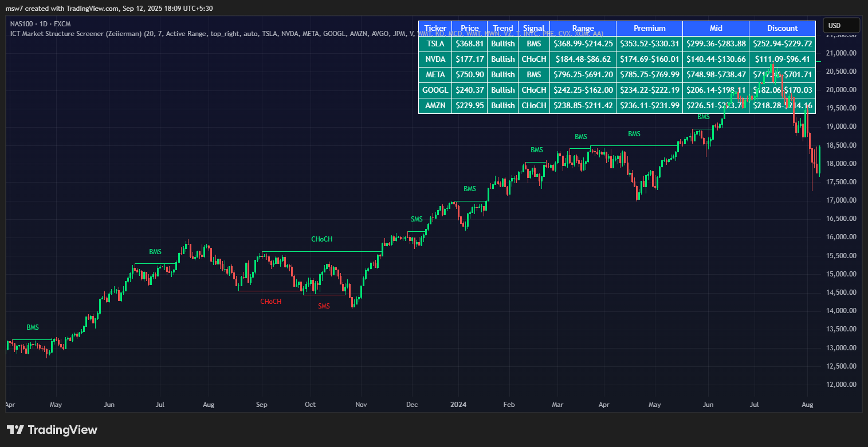Click the 2024 label on the time axis

(x=458, y=405)
